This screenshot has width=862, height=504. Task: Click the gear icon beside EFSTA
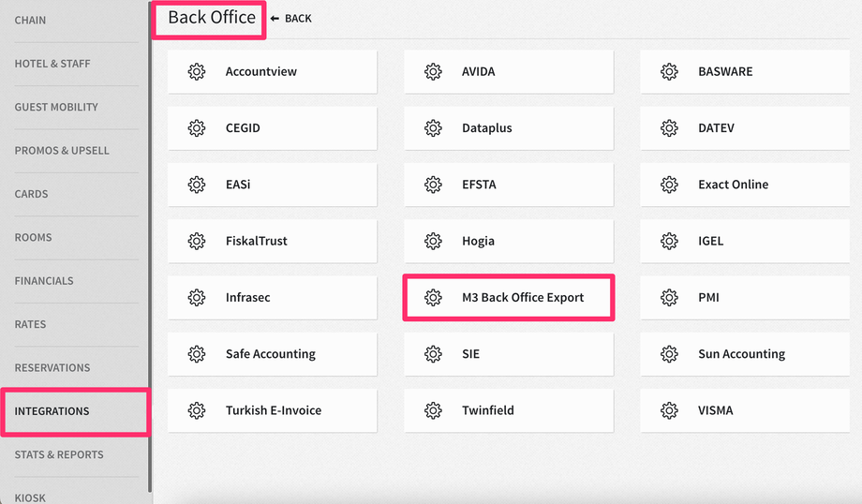point(433,185)
